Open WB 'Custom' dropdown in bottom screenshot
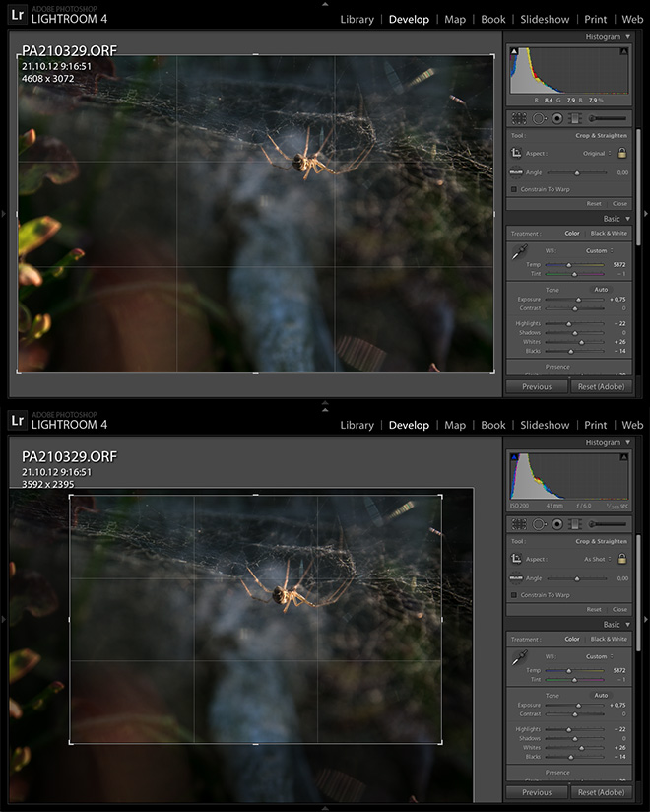Viewport: 650px width, 812px height. [x=600, y=656]
